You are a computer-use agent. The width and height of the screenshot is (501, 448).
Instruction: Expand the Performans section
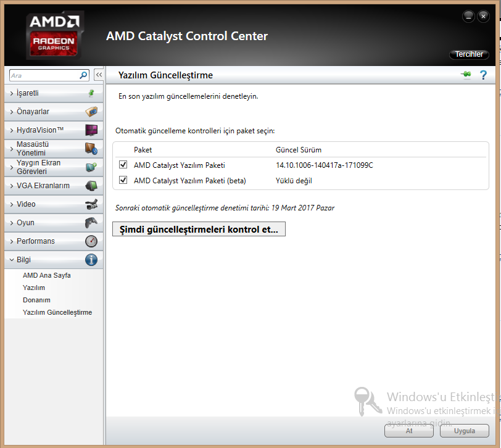pos(54,241)
